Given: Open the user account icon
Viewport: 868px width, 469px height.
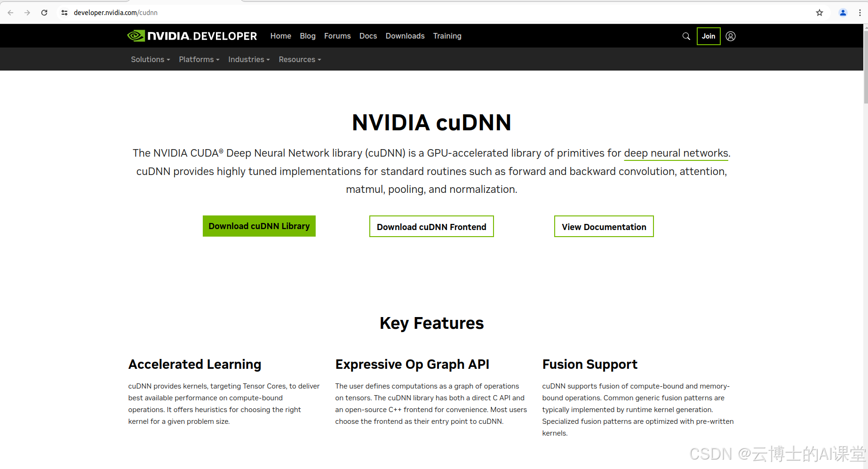Looking at the screenshot, I should point(731,36).
